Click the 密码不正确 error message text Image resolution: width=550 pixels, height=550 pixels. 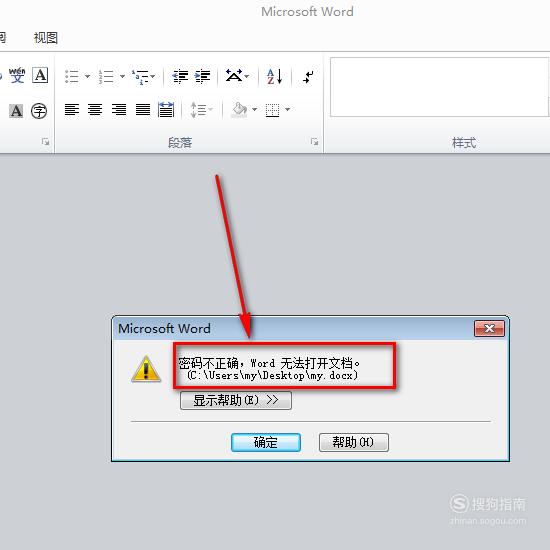(269, 363)
